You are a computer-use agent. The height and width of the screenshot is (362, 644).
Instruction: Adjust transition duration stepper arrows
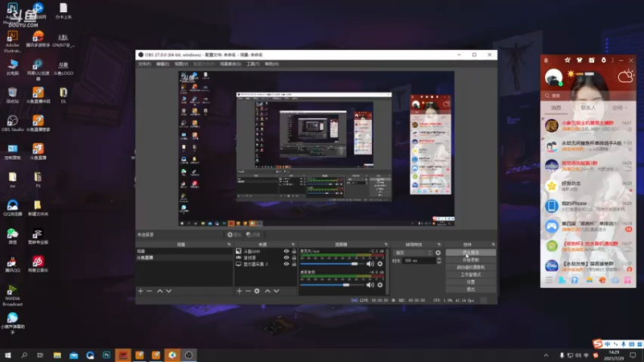[x=439, y=261]
